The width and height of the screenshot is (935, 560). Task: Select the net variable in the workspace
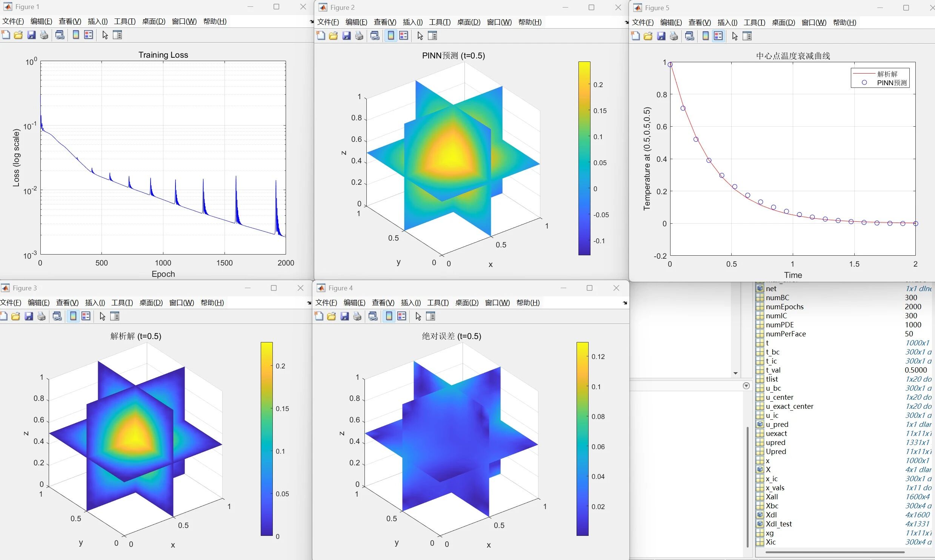coord(771,288)
